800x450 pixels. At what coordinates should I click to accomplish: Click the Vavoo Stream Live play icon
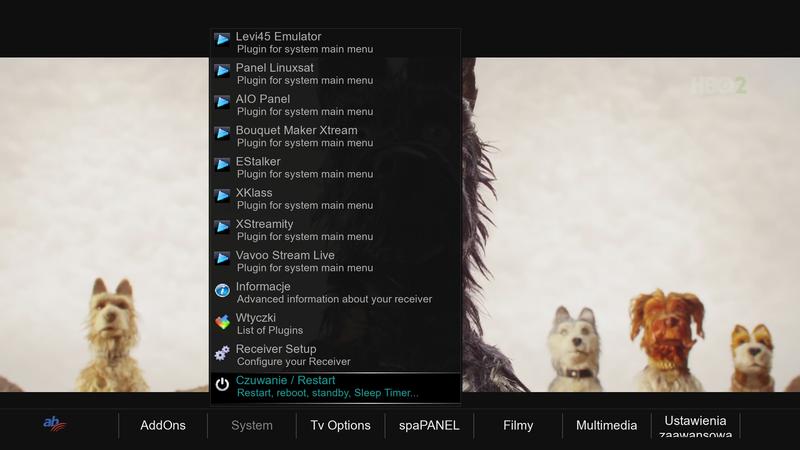coord(222,258)
